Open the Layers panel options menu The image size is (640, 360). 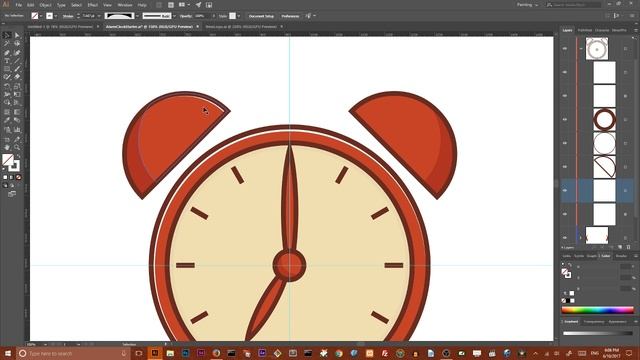[636, 30]
